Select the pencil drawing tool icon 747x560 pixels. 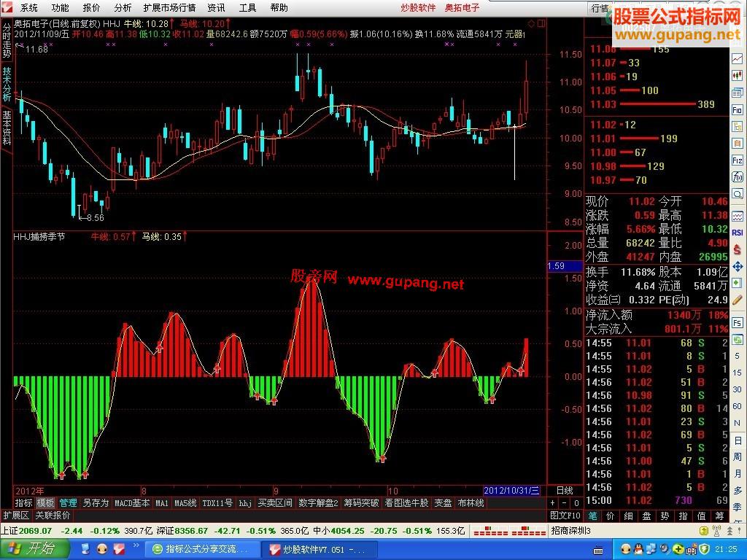(737, 300)
